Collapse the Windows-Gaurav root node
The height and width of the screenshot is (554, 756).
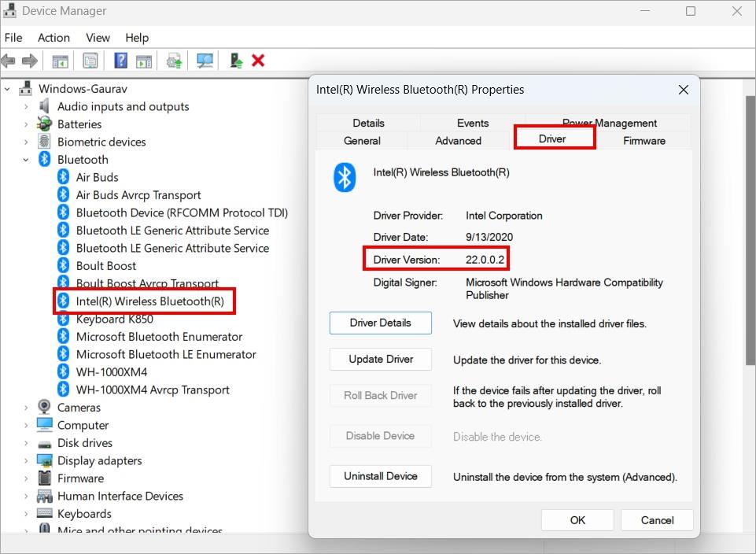click(x=7, y=89)
